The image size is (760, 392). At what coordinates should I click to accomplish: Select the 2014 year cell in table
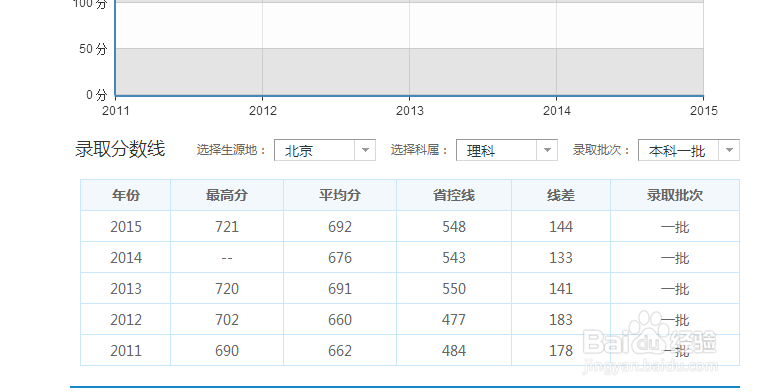coord(126,257)
